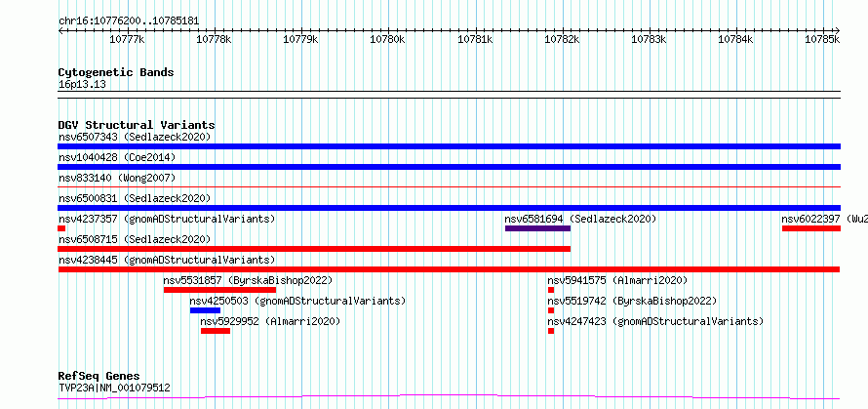
Task: Select the red bar under nsv5929952
Action: [x=216, y=331]
